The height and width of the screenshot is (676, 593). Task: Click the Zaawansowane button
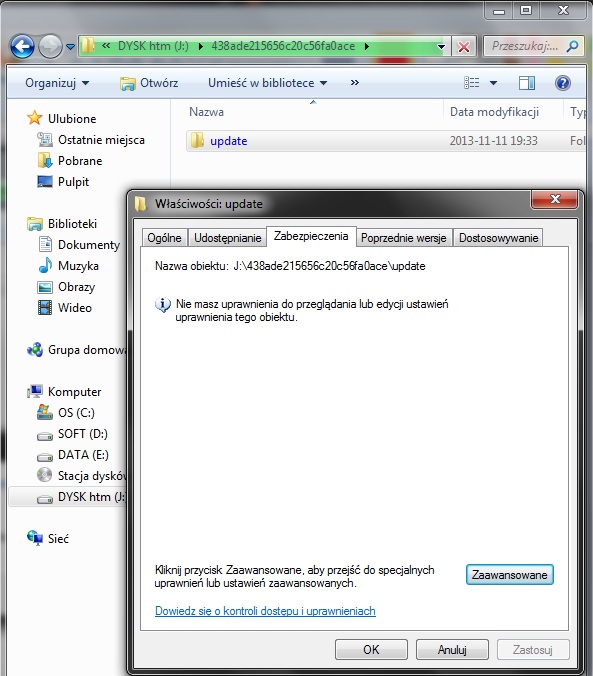tap(509, 575)
